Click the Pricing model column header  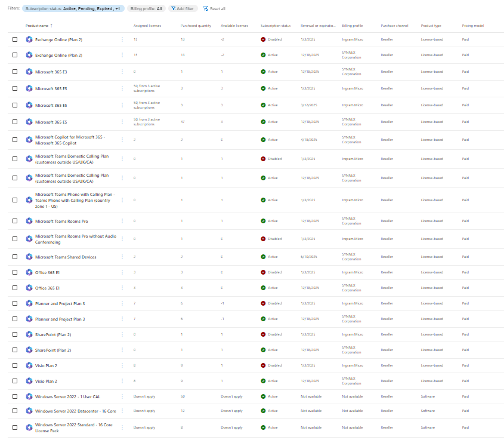(x=473, y=26)
